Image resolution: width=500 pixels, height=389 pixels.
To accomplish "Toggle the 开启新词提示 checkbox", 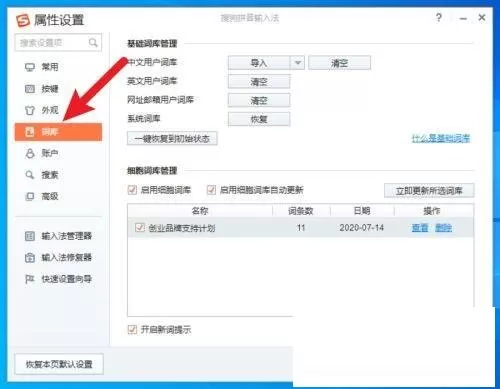I will (x=132, y=330).
